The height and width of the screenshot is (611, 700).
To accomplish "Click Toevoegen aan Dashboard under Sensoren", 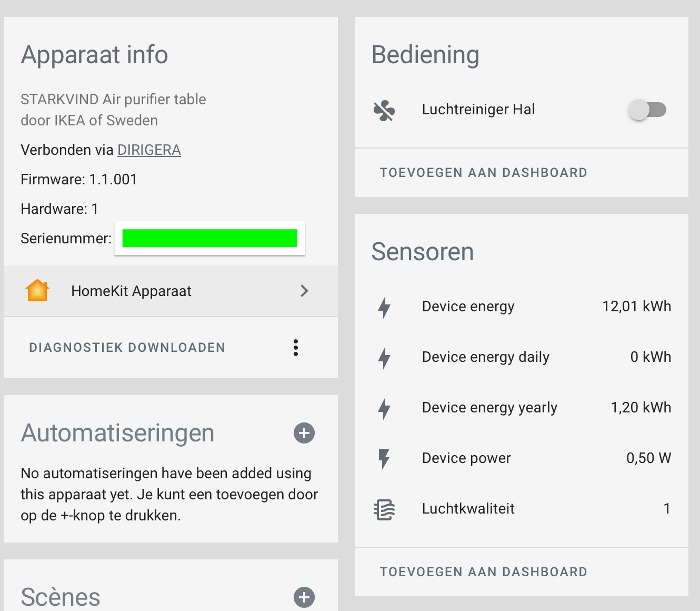I will (483, 572).
